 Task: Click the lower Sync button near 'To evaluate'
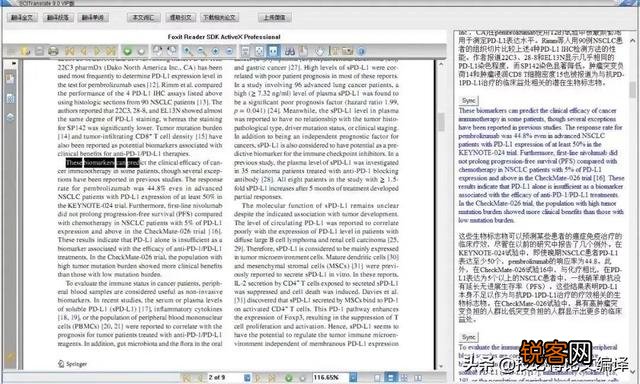tap(468, 337)
